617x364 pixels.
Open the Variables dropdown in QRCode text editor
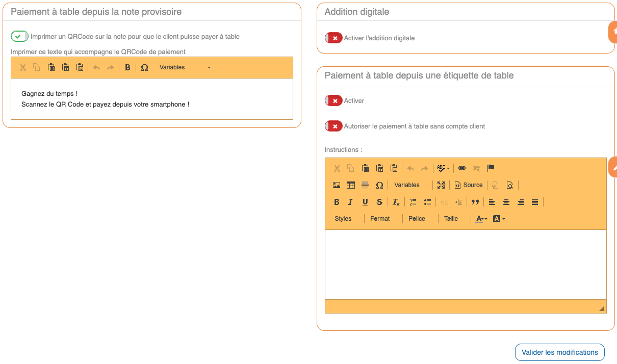[184, 67]
